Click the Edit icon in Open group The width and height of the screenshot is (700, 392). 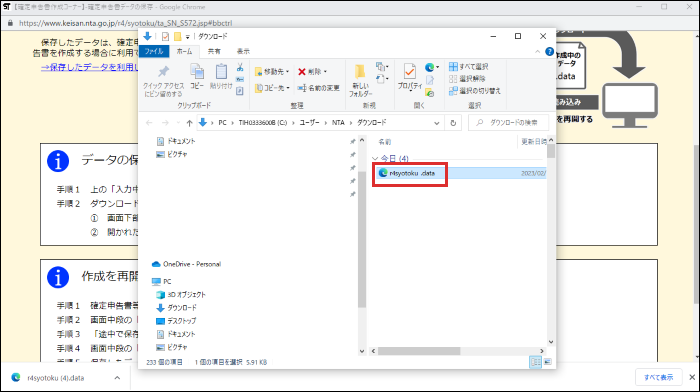click(x=430, y=80)
